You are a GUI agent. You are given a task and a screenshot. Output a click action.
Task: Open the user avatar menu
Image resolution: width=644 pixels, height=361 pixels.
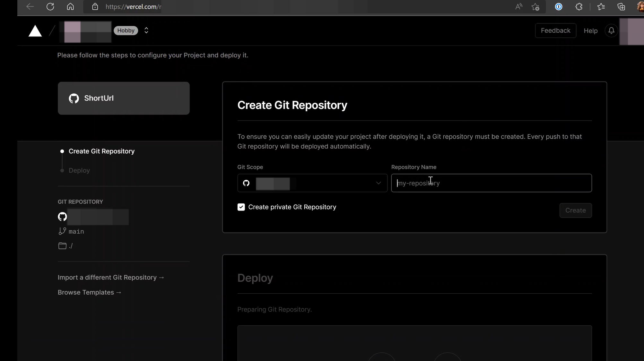(632, 31)
